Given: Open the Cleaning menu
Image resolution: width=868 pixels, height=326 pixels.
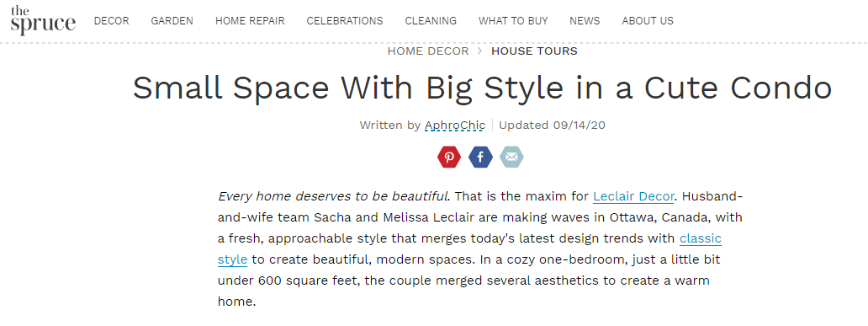Looking at the screenshot, I should (x=431, y=21).
